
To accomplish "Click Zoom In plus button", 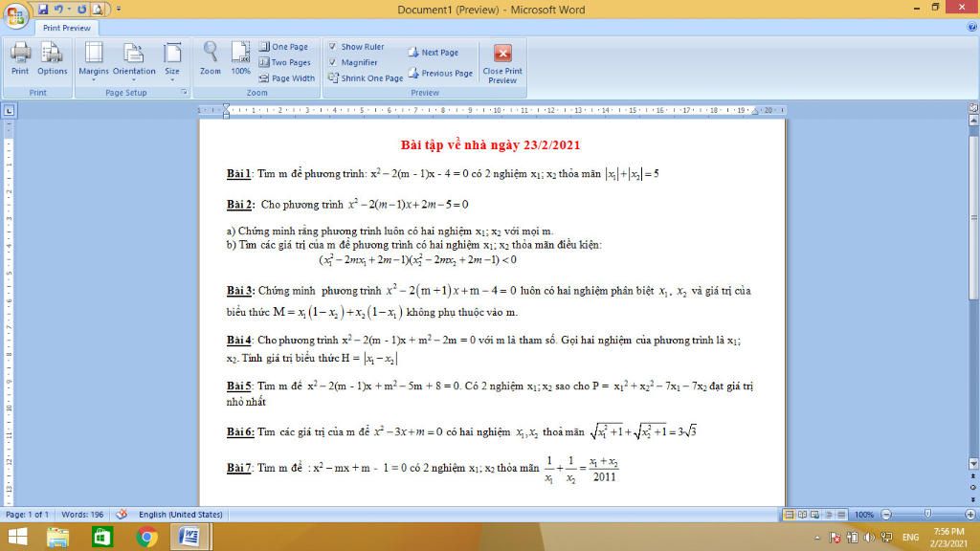I will [x=970, y=515].
